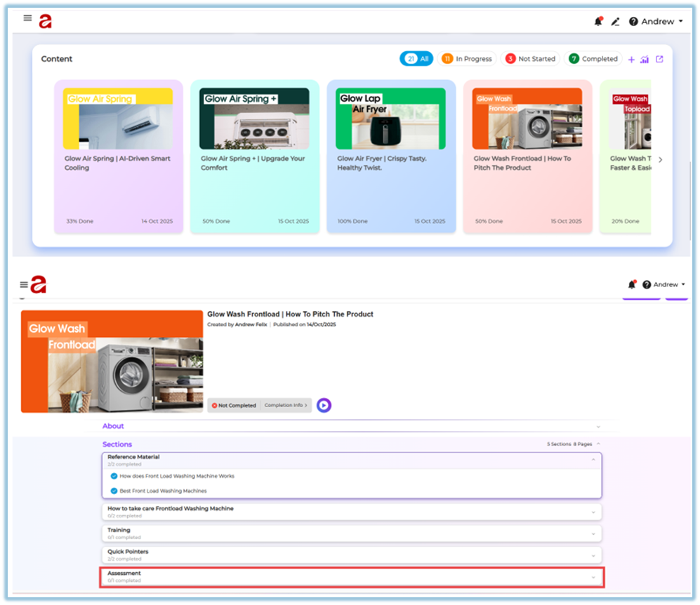Screen dimensions: 700x605
Task: Click the Completion Info button
Action: coord(285,405)
